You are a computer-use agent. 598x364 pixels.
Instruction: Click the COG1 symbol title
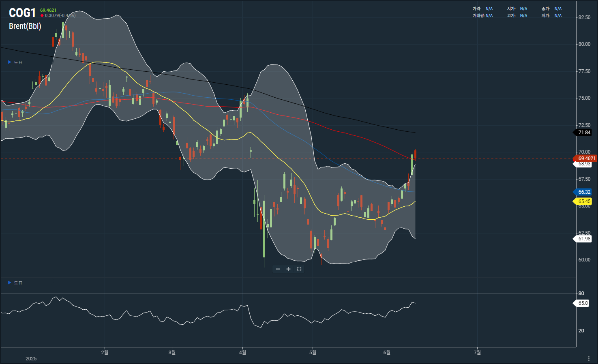[x=22, y=13]
